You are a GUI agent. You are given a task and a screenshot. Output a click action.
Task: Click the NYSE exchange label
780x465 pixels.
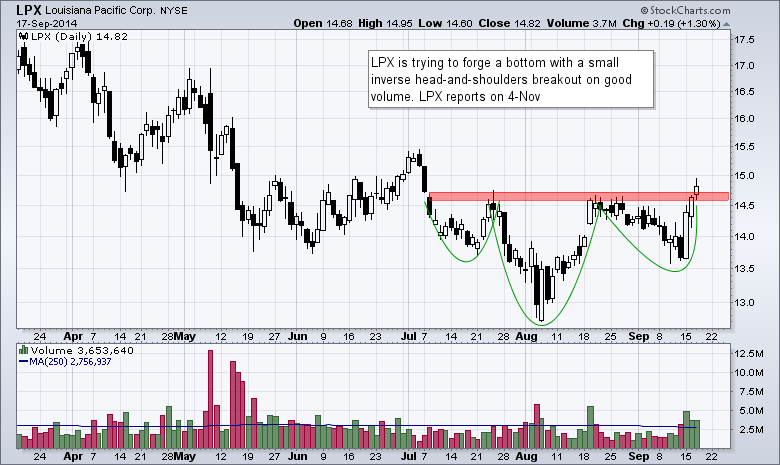174,10
